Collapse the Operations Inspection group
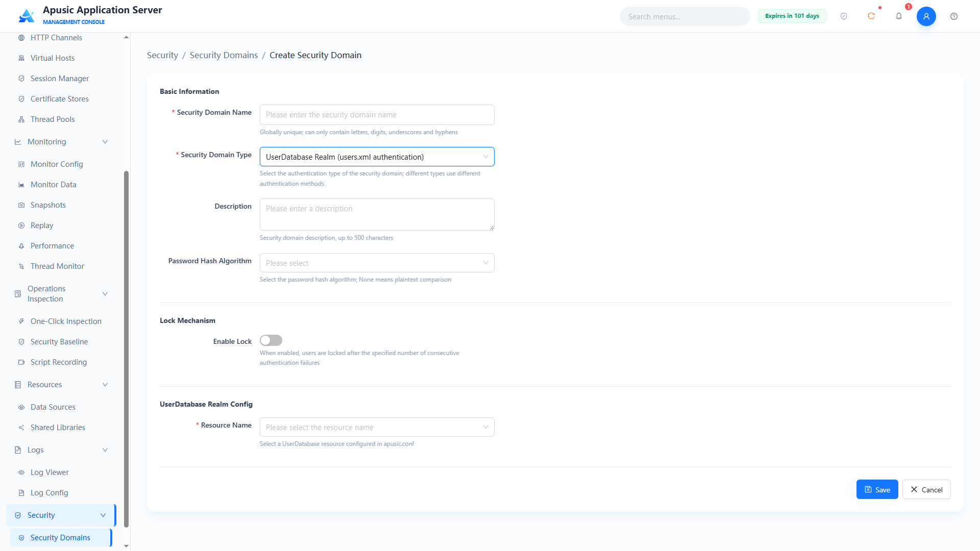The height and width of the screenshot is (551, 980). (x=61, y=294)
